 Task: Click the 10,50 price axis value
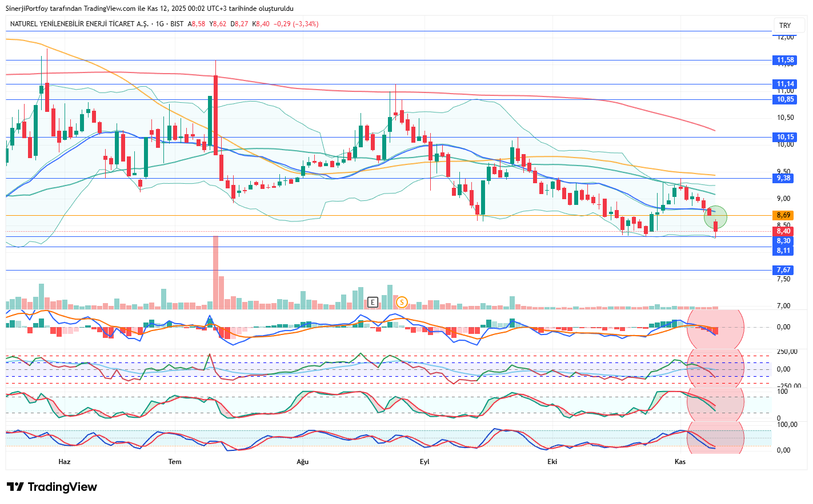pyautogui.click(x=785, y=118)
